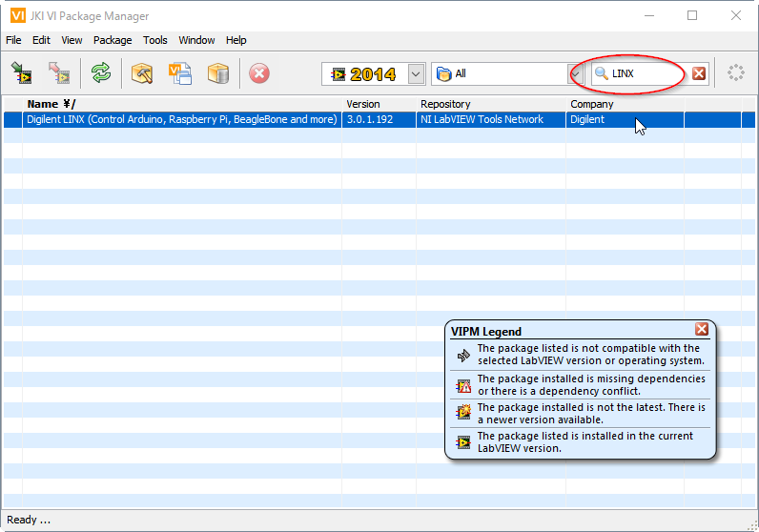Open the View menu
Viewport: 759px width, 532px height.
coord(72,40)
